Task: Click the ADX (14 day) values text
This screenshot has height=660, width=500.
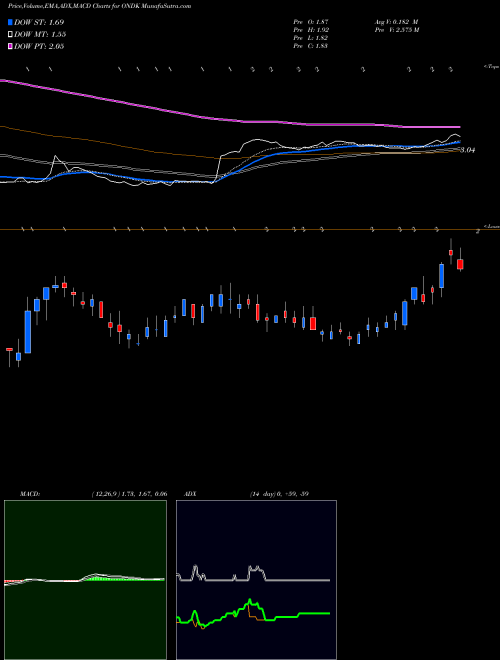Action: coord(279,494)
